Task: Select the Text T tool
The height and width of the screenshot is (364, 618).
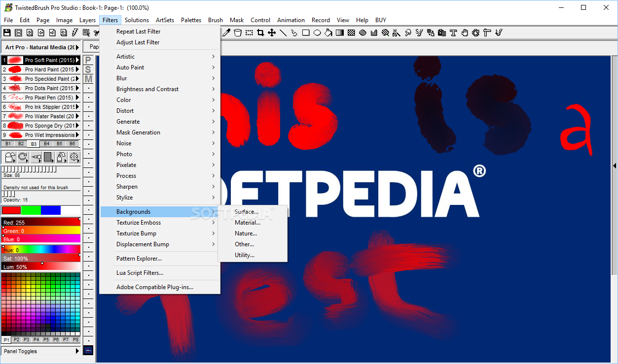Action: click(x=453, y=33)
